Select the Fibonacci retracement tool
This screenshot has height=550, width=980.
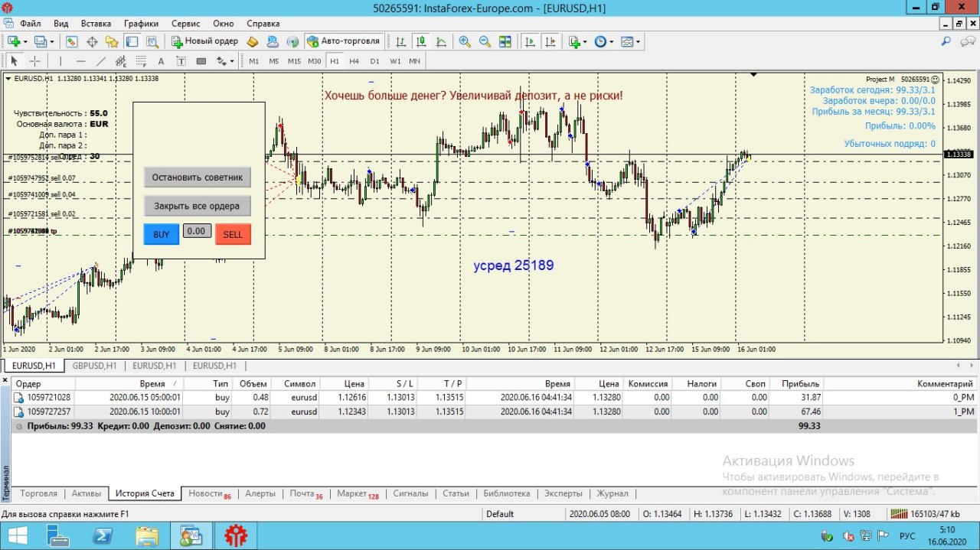(141, 61)
